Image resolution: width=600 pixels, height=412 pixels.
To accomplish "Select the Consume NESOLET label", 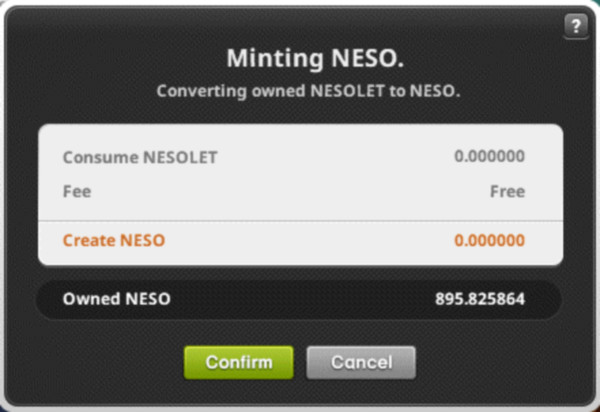I will point(139,157).
